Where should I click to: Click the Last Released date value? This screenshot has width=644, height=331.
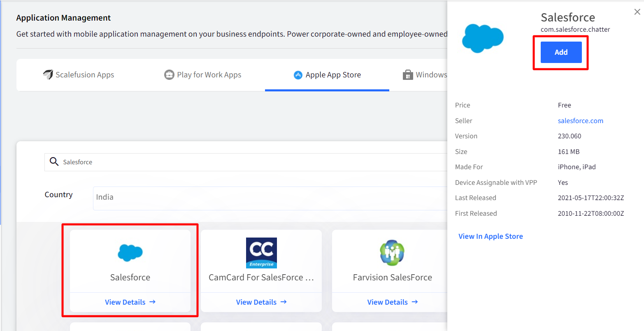pyautogui.click(x=591, y=198)
